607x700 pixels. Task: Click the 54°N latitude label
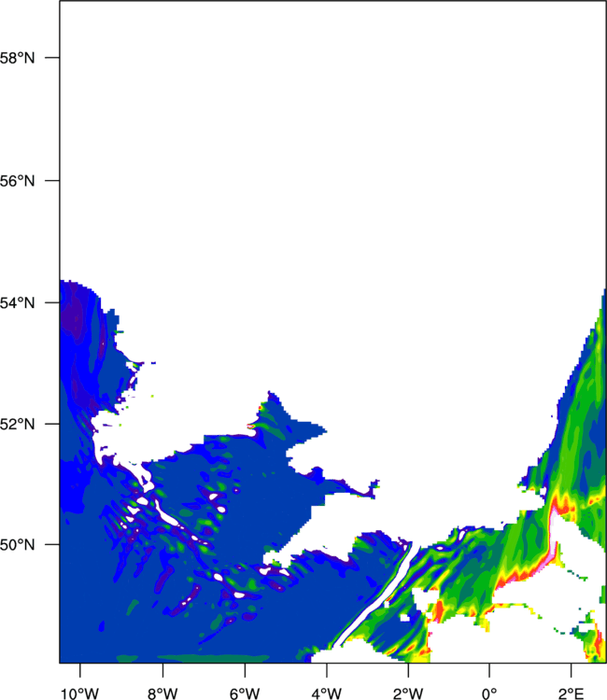(x=17, y=302)
